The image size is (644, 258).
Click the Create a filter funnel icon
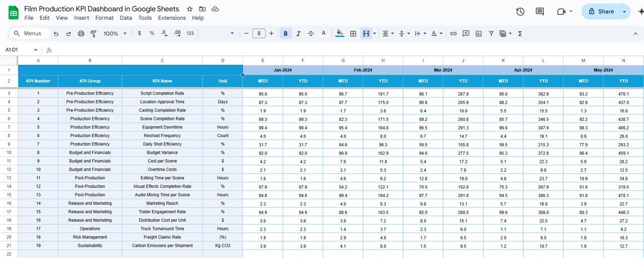(491, 34)
